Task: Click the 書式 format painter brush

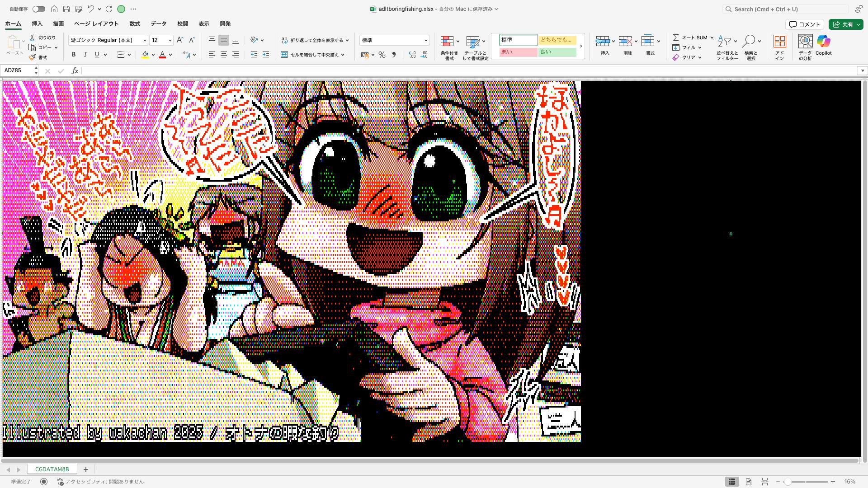Action: [38, 57]
